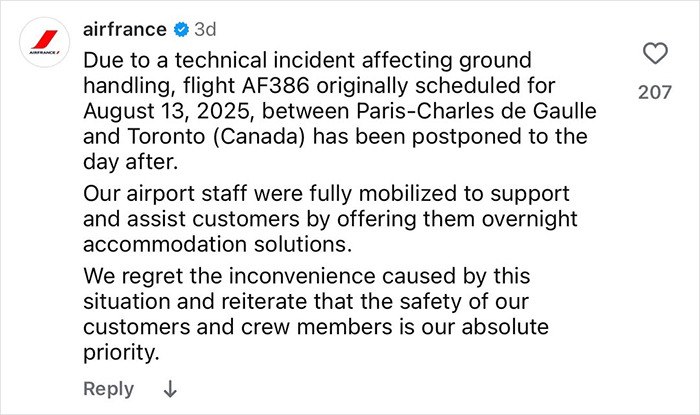Click the 3d comment timestamp
This screenshot has height=415, width=700.
click(203, 28)
